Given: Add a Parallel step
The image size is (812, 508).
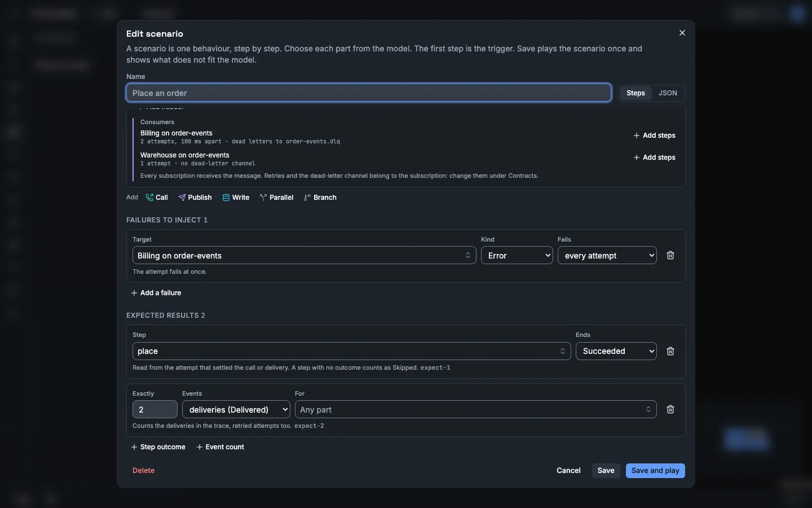Looking at the screenshot, I should [276, 198].
